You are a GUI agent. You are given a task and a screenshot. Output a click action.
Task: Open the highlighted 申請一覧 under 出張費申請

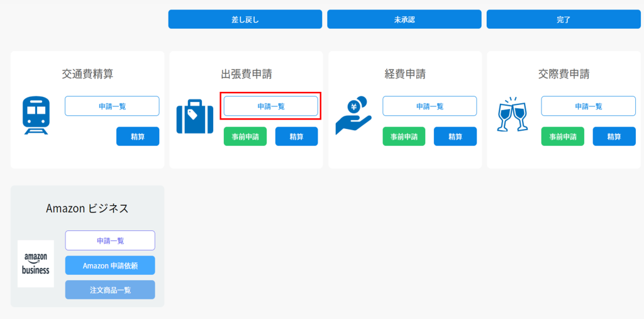coord(270,106)
